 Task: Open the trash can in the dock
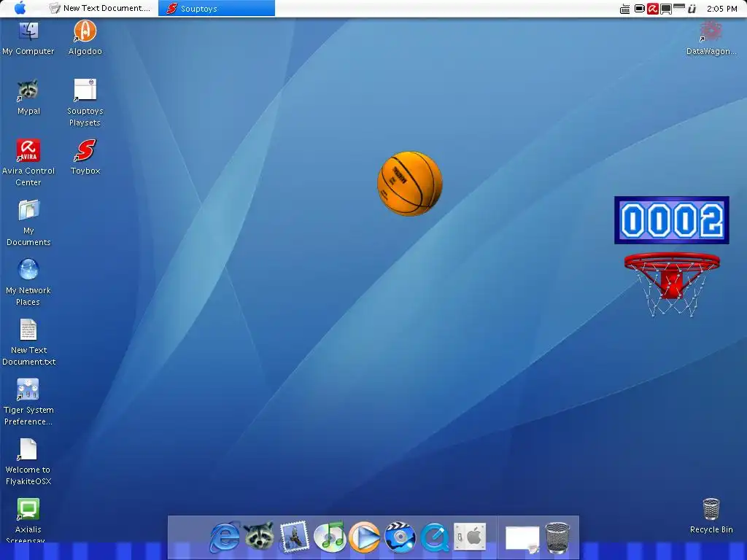tap(557, 537)
